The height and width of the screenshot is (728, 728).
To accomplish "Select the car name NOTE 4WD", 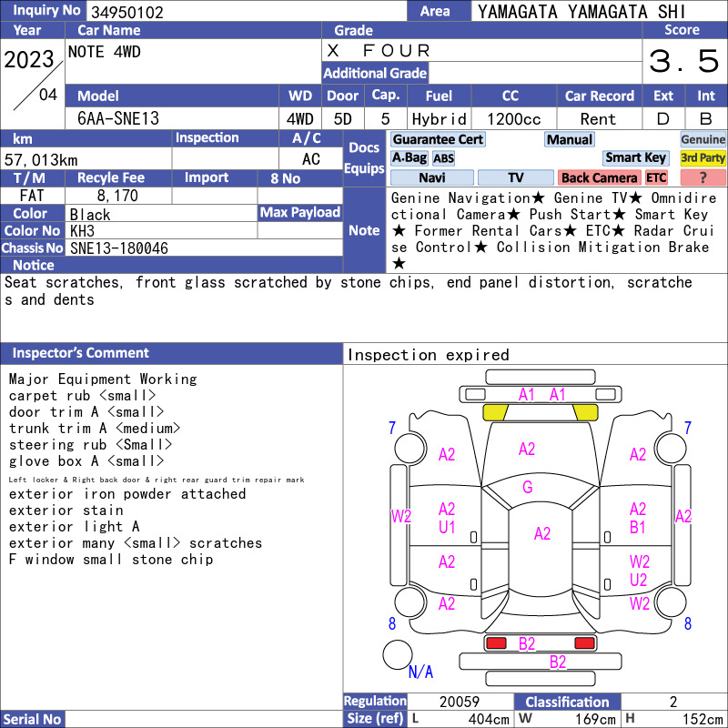I will click(x=104, y=52).
